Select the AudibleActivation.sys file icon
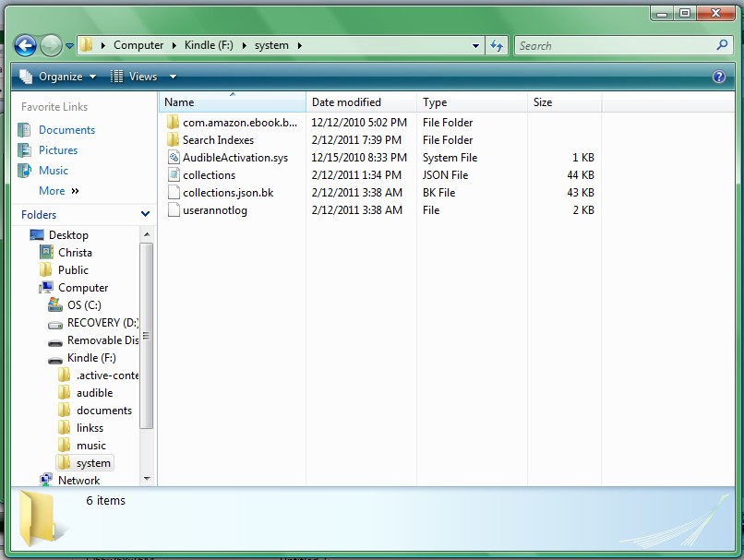744x560 pixels. tap(174, 158)
